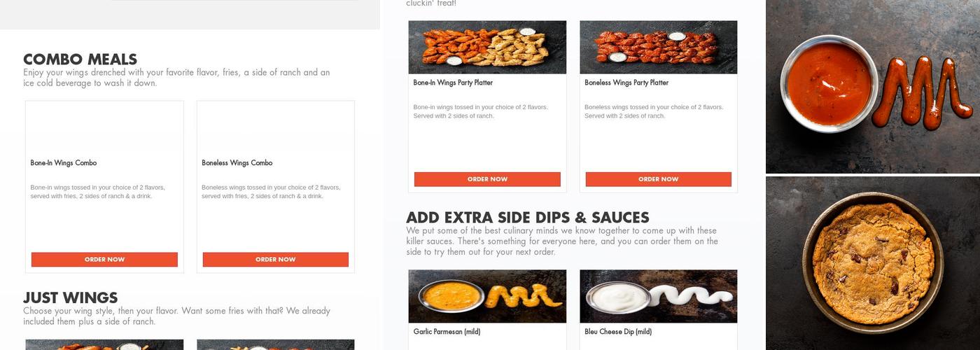Select the Bleu Cheese Dip image

659,297
